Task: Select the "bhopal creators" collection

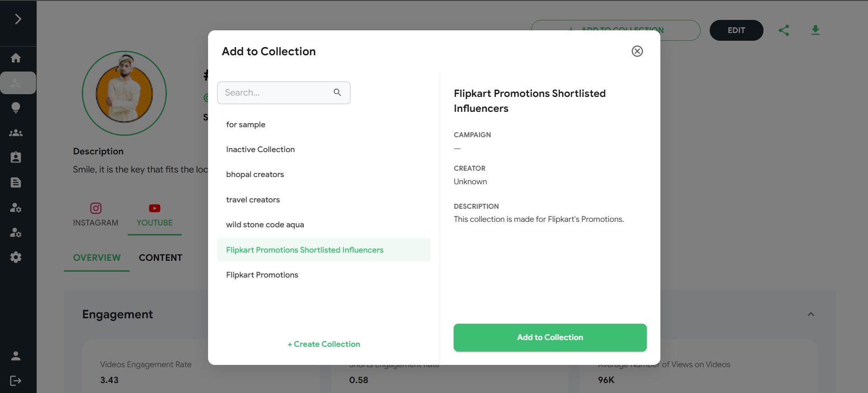Action: [x=255, y=174]
